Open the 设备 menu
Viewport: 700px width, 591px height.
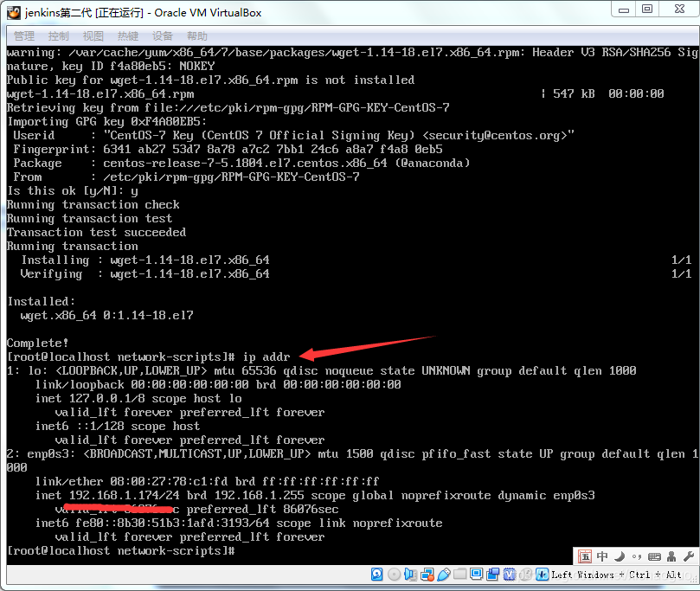click(163, 36)
